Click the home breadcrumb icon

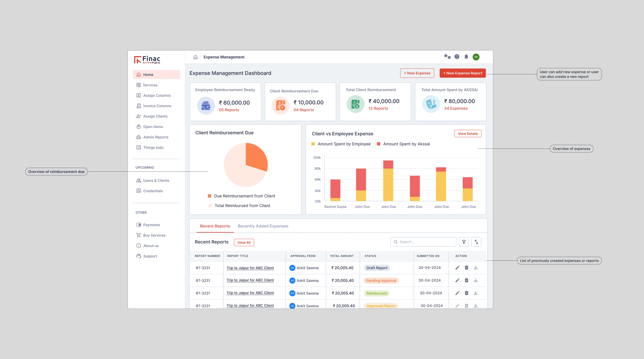point(195,57)
